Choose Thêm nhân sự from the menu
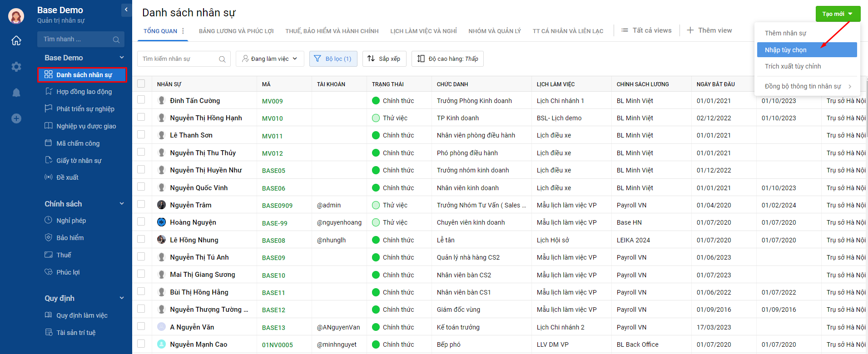Screen dimensions: 868x354 (x=807, y=33)
